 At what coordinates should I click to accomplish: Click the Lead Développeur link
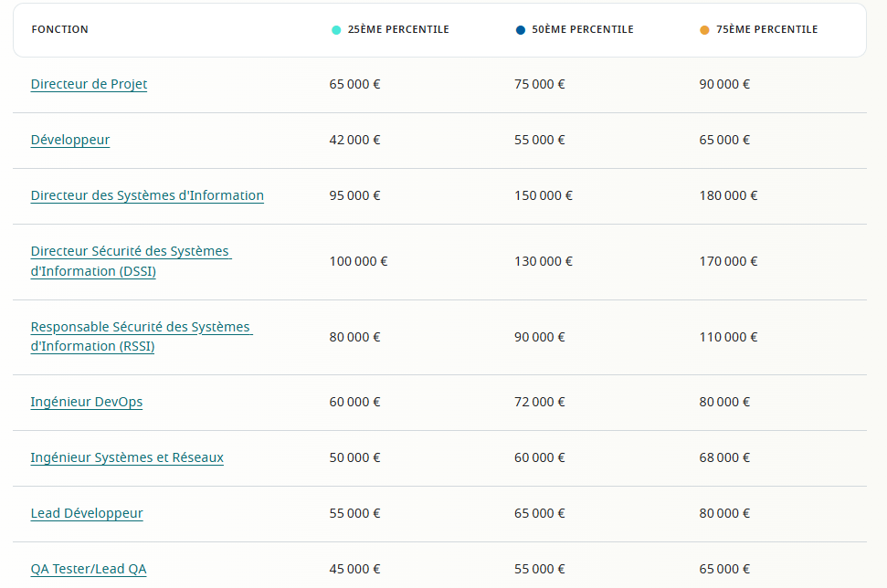[x=87, y=513]
